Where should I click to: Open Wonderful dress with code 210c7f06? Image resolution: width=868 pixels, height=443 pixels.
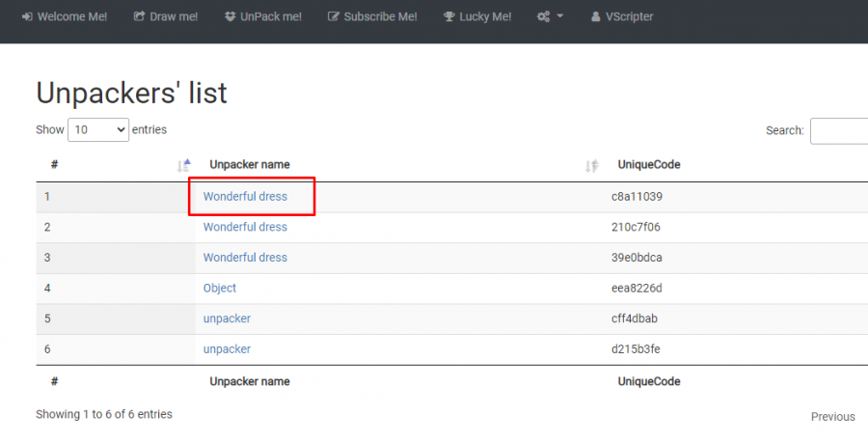pos(245,227)
